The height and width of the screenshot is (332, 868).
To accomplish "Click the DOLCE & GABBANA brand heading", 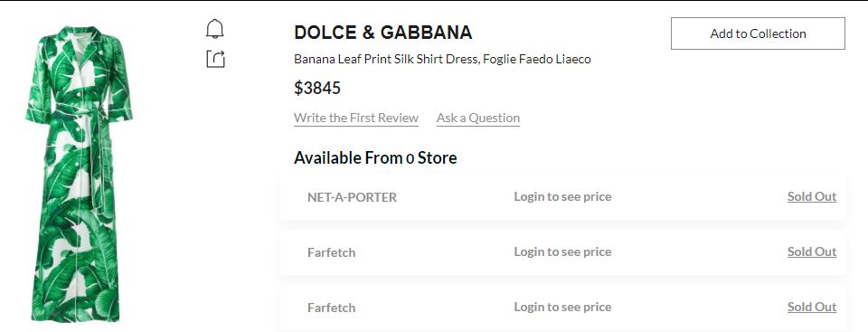I will coord(383,33).
